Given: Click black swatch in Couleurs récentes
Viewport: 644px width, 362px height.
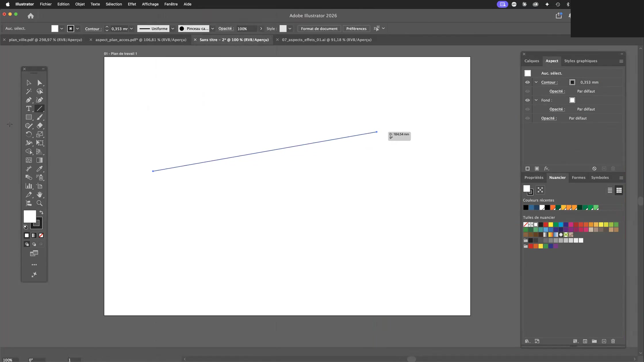Looking at the screenshot, I should pos(526,207).
